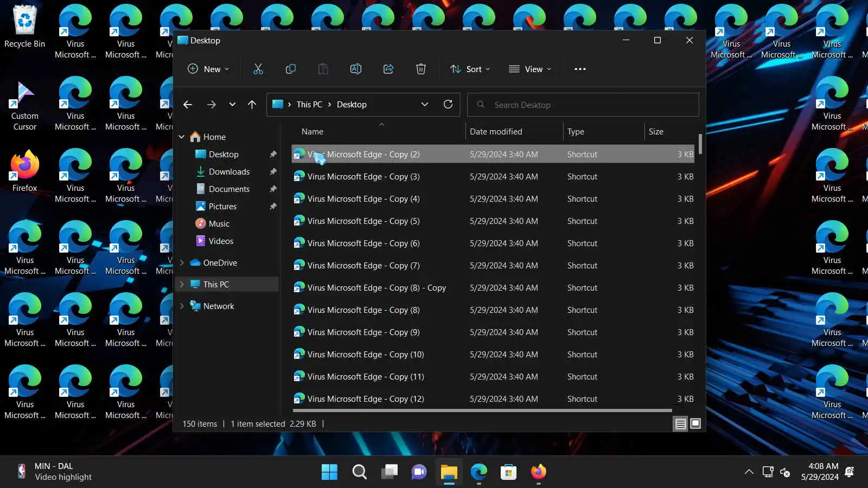868x488 pixels.
Task: Open the MIN - DAL video highlight widget
Action: click(54, 472)
